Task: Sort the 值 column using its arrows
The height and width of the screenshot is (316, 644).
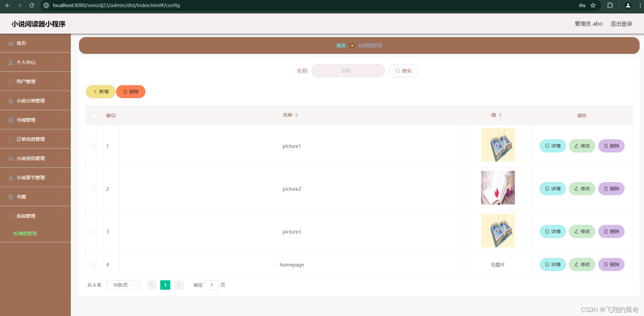Action: point(500,115)
